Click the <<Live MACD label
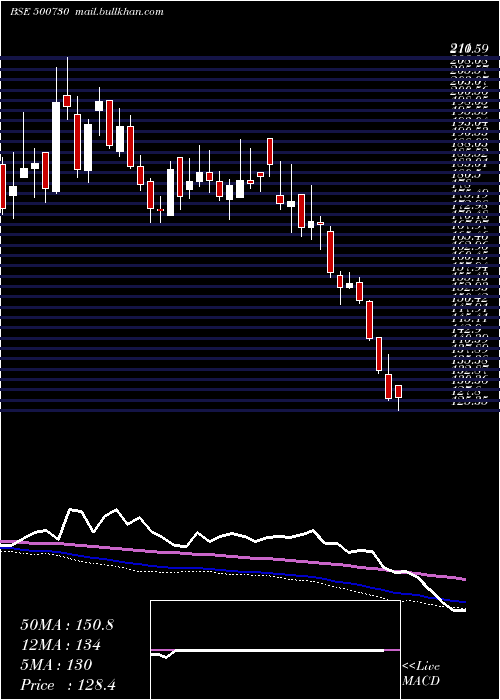The width and height of the screenshot is (500, 700). click(x=421, y=674)
